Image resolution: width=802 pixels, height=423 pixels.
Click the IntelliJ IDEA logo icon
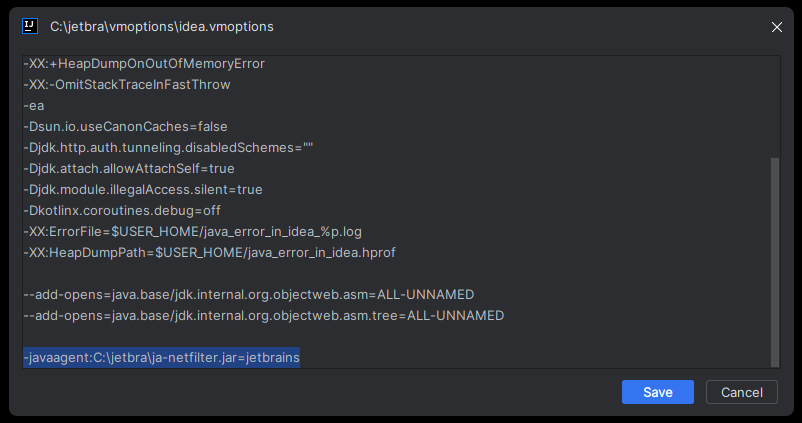pyautogui.click(x=30, y=26)
